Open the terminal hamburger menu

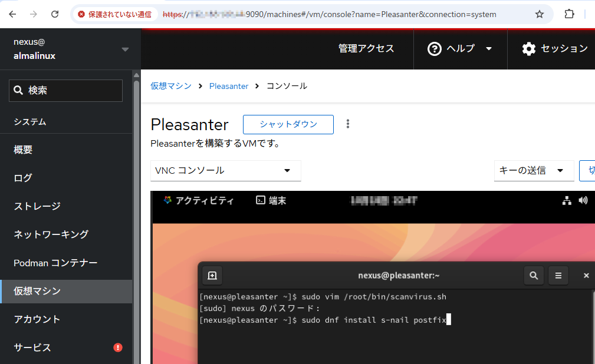(x=558, y=275)
